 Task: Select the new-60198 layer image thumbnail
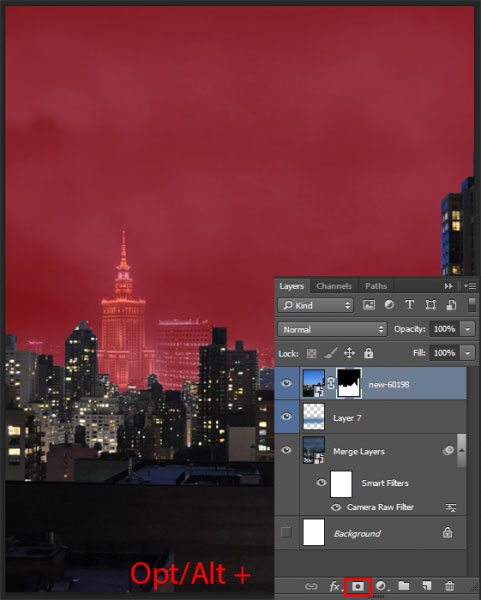click(x=314, y=383)
